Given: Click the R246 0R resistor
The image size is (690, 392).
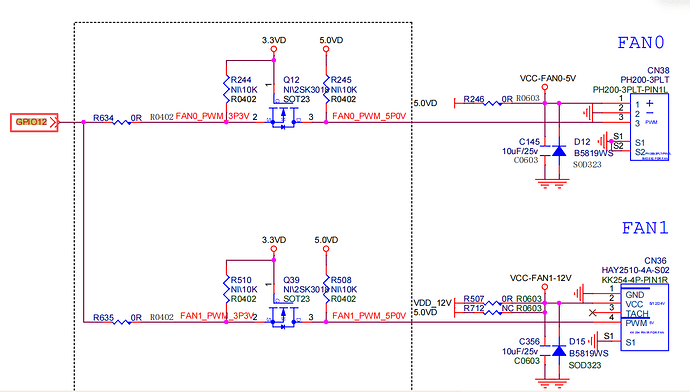Looking at the screenshot, I should point(493,103).
